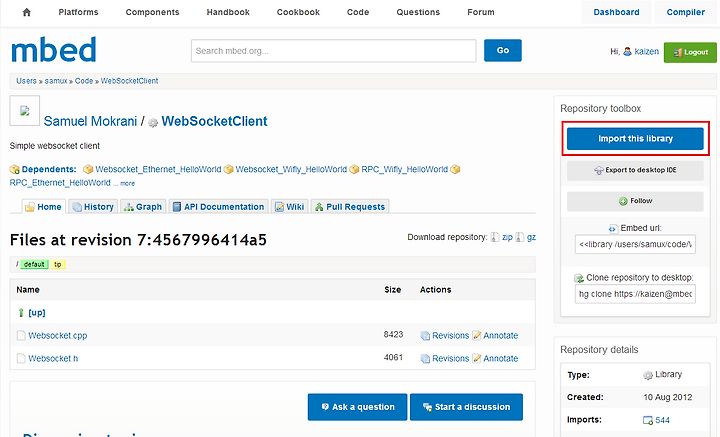The height and width of the screenshot is (437, 720).
Task: Click Start a discussion button
Action: point(466,407)
